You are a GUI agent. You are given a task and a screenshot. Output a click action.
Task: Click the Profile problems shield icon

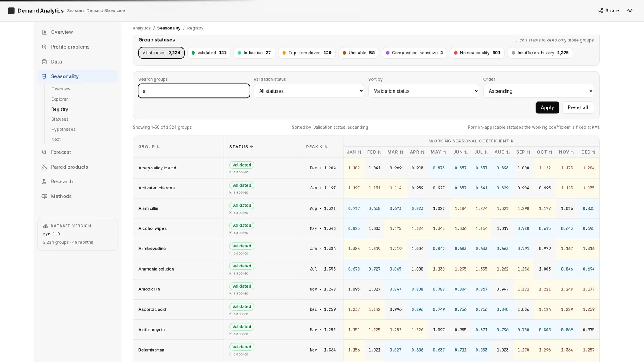coord(44,47)
